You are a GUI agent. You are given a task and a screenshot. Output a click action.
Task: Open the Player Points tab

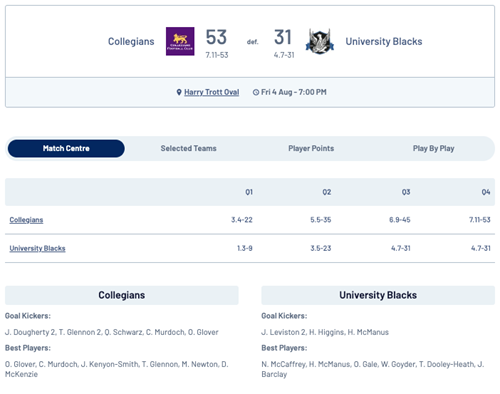(311, 148)
